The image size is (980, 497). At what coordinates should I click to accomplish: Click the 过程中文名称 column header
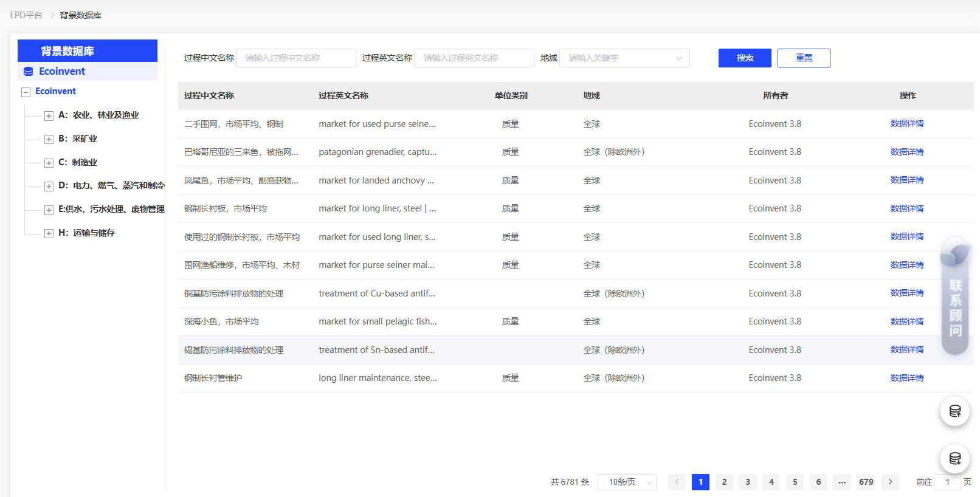pyautogui.click(x=209, y=95)
